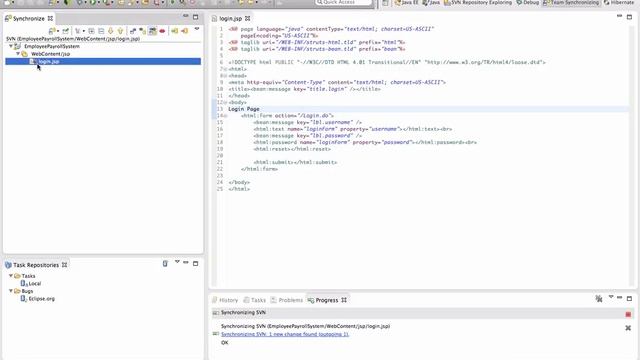The width and height of the screenshot is (640, 360).
Task: Collapse the WebContent/jsp folder node
Action: click(x=18, y=53)
